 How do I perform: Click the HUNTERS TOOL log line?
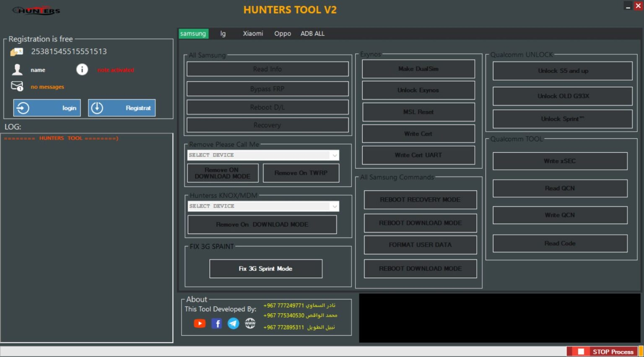(61, 138)
